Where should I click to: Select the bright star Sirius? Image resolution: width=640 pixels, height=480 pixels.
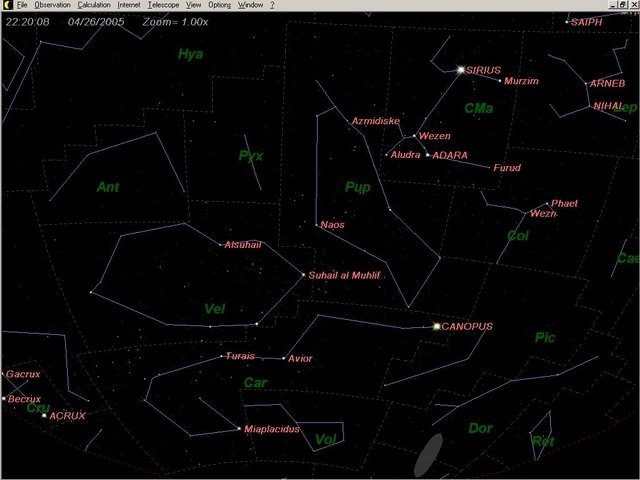(x=461, y=70)
